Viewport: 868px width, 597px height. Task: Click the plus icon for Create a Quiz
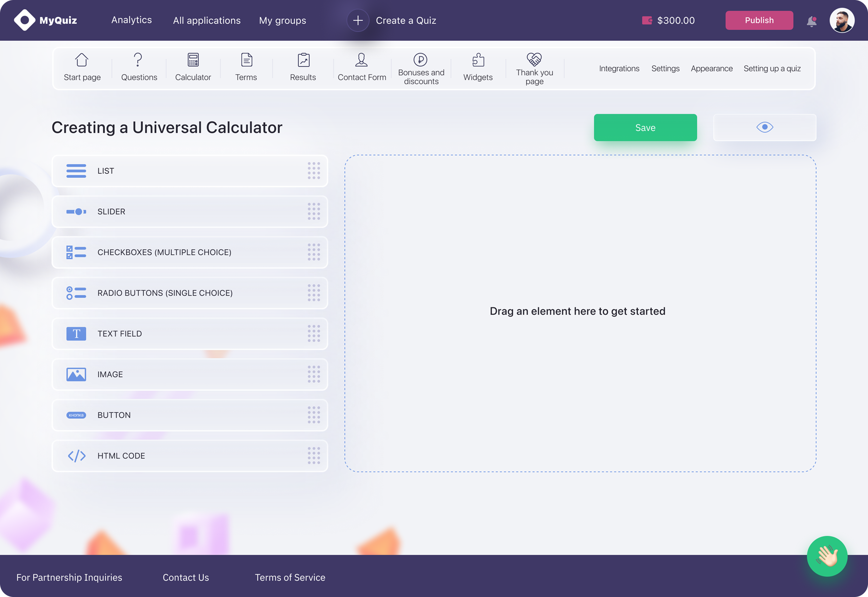[x=358, y=20]
